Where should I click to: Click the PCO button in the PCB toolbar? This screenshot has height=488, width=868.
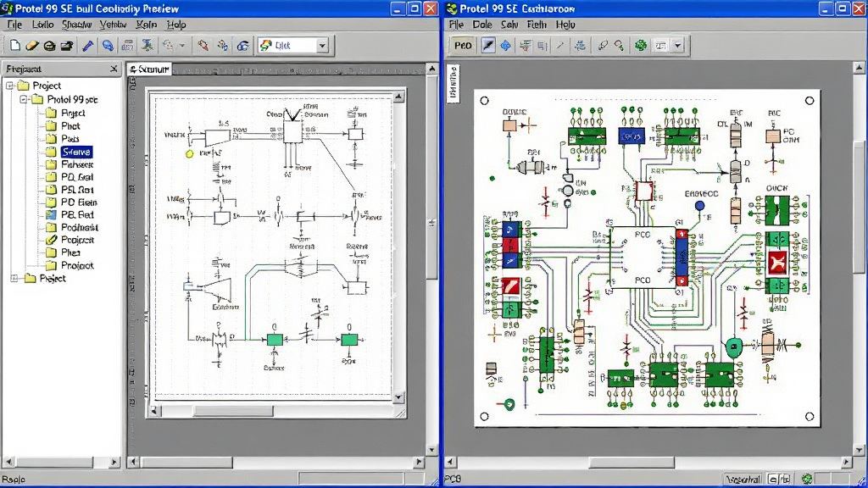[x=463, y=46]
